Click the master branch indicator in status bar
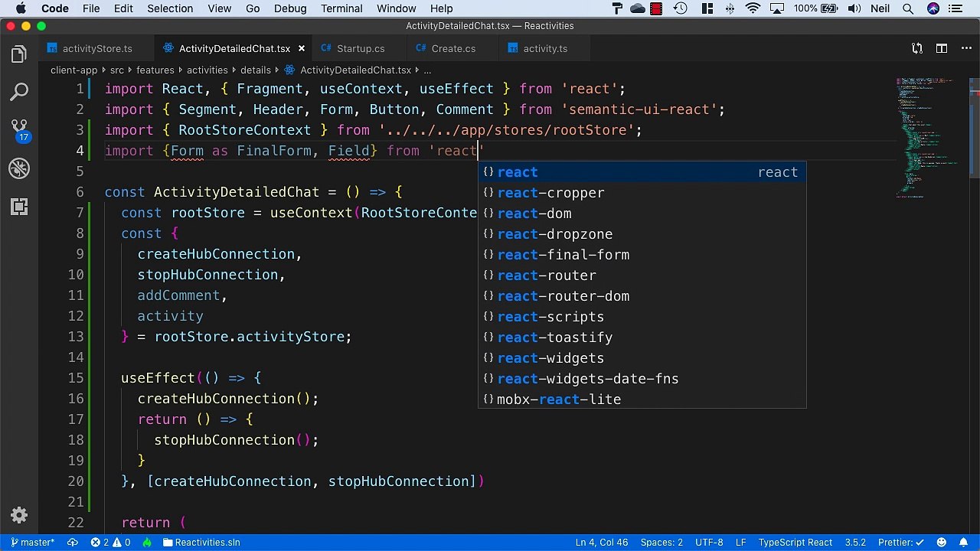The height and width of the screenshot is (551, 980). click(x=33, y=543)
